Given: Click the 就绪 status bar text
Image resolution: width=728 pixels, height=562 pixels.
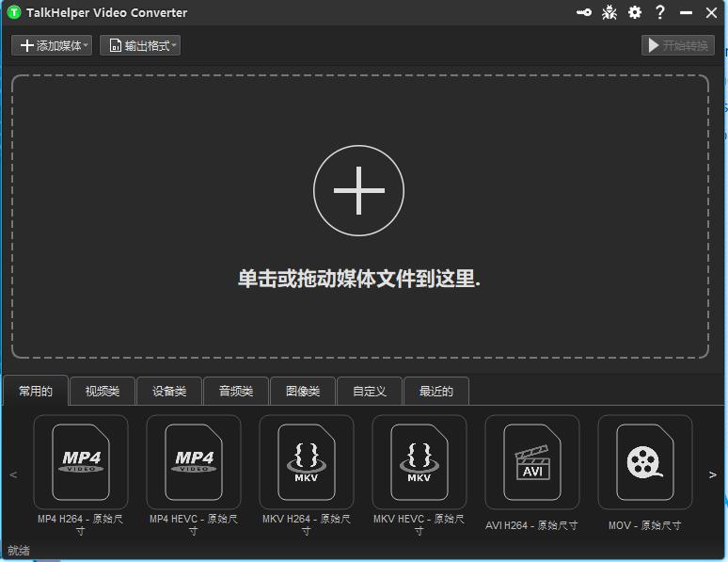Looking at the screenshot, I should 19,551.
